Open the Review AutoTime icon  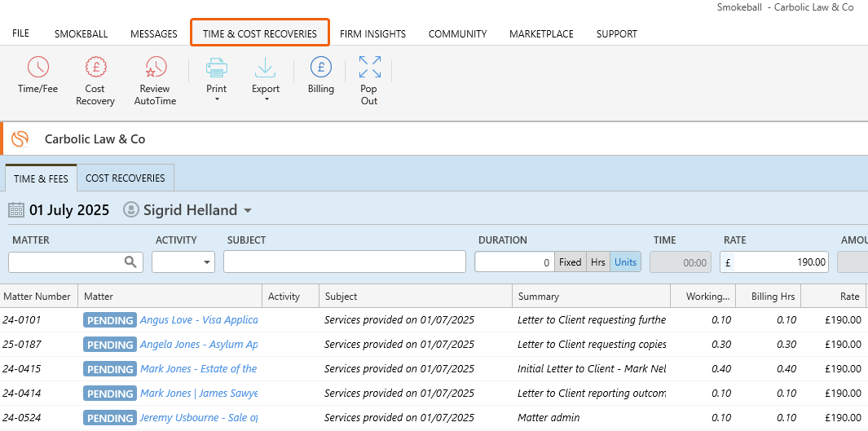pyautogui.click(x=156, y=67)
